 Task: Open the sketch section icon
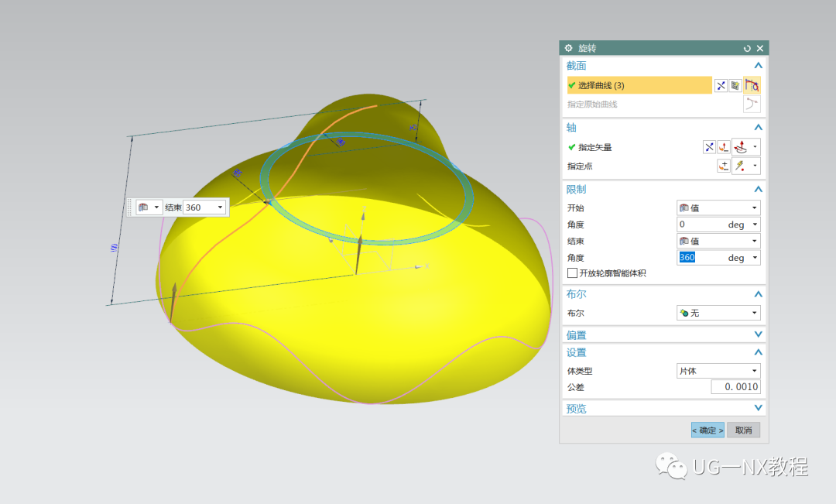735,85
